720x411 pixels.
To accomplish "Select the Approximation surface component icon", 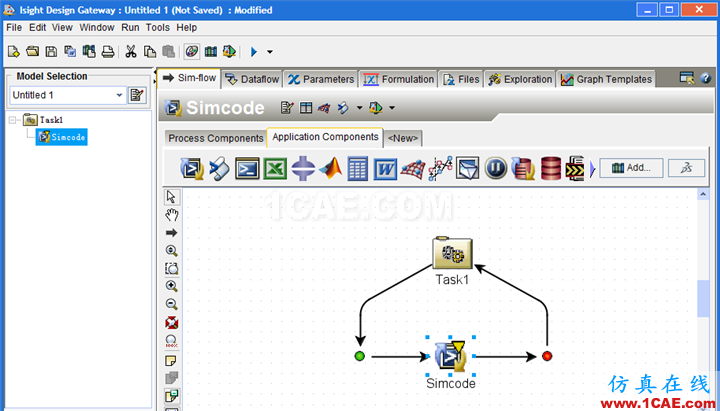I will 413,169.
